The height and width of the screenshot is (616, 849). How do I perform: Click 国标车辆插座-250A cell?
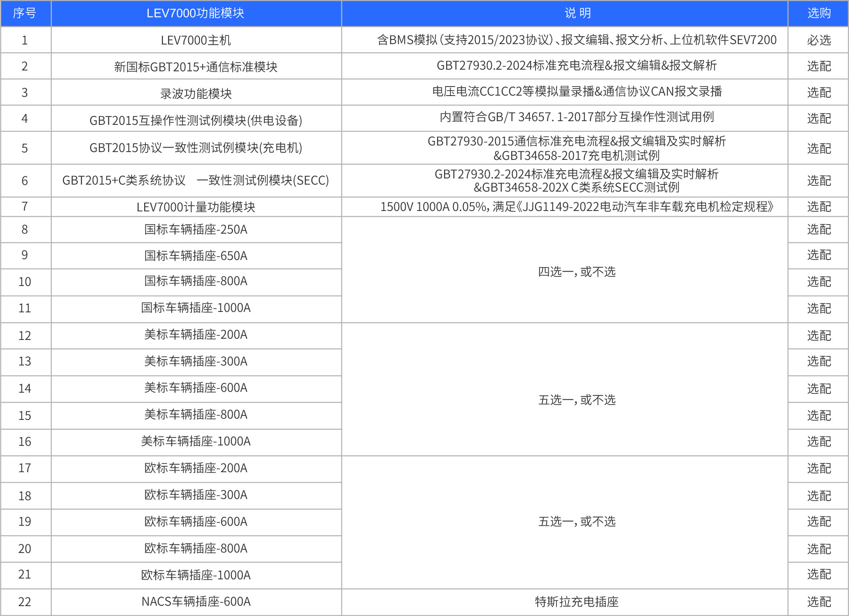click(196, 230)
